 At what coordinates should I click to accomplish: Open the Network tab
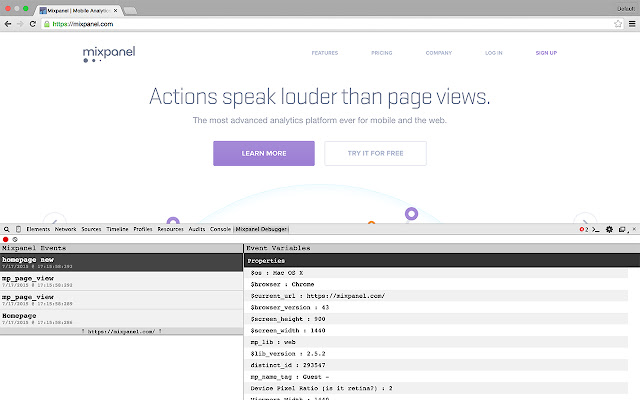65,229
